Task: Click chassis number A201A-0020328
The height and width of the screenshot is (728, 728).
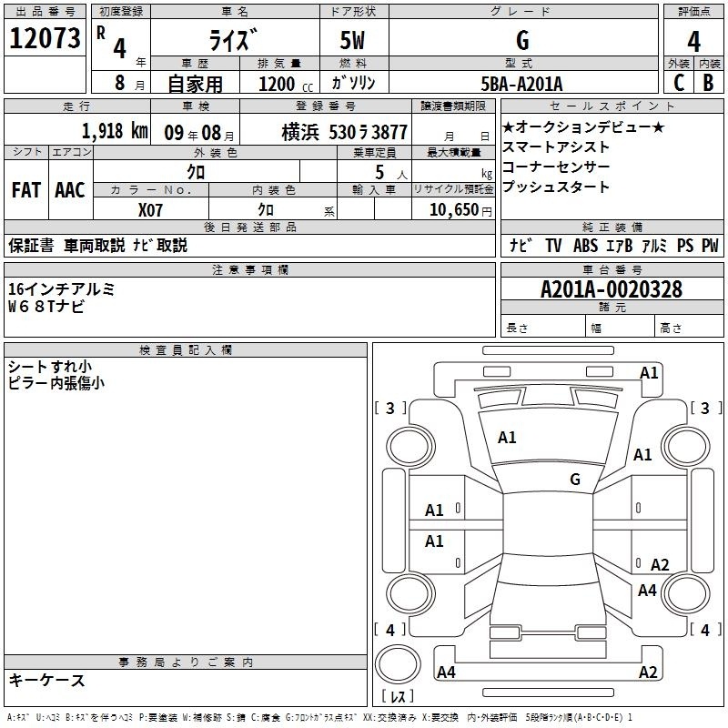Action: pos(611,289)
